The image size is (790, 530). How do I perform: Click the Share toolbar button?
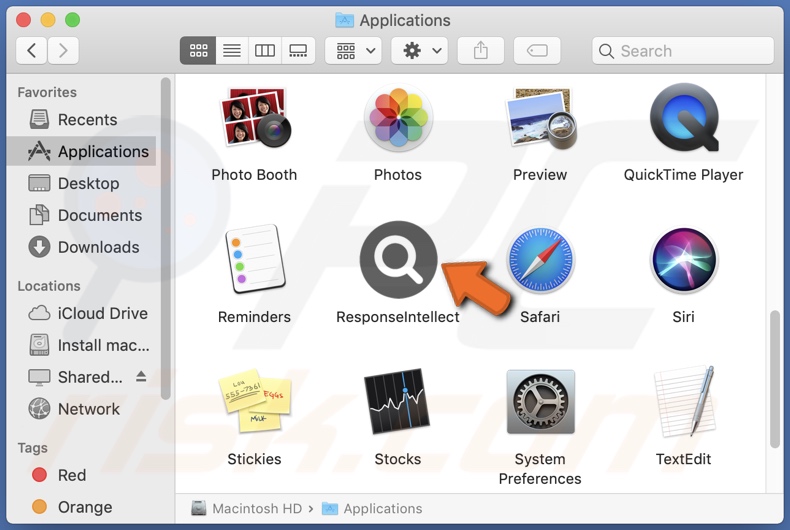[481, 50]
